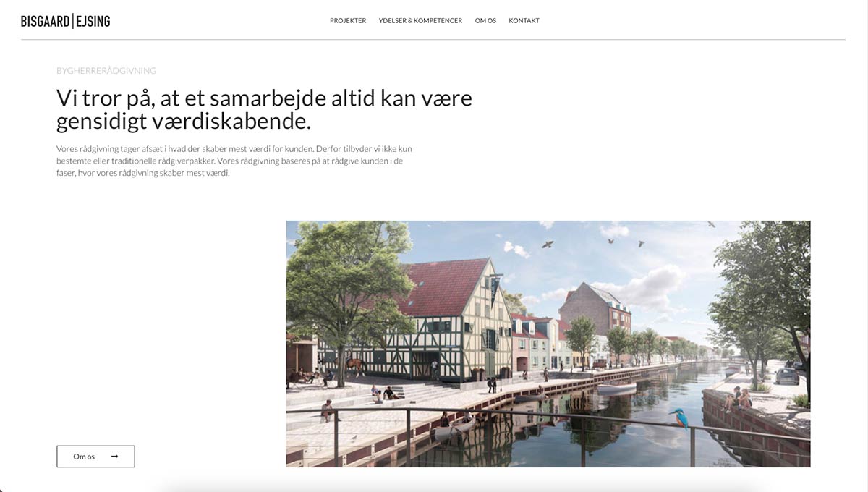Go to Ydelser & Kompetencer page
The width and height of the screenshot is (868, 492).
(x=420, y=21)
